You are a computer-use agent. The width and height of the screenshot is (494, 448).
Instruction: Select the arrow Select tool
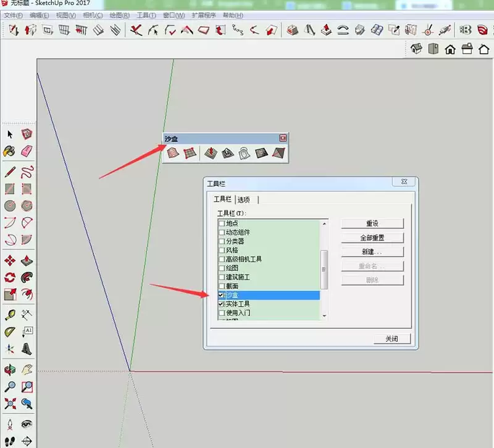click(x=9, y=133)
